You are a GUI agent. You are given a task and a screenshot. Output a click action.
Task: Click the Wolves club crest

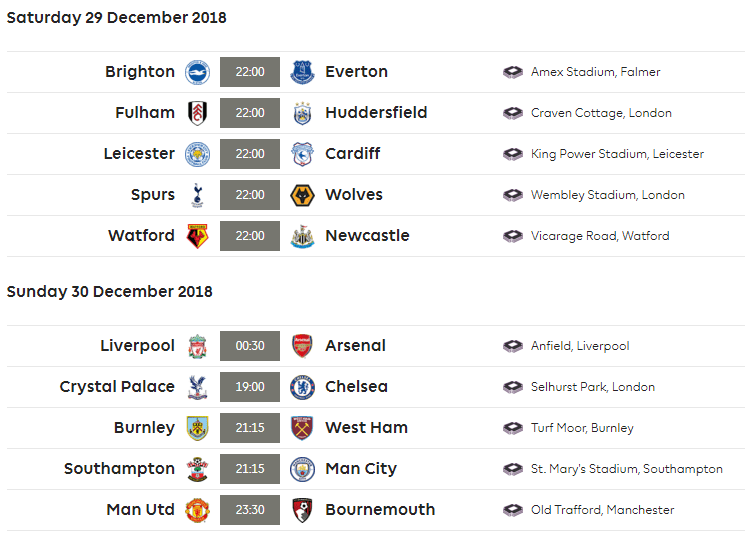302,195
